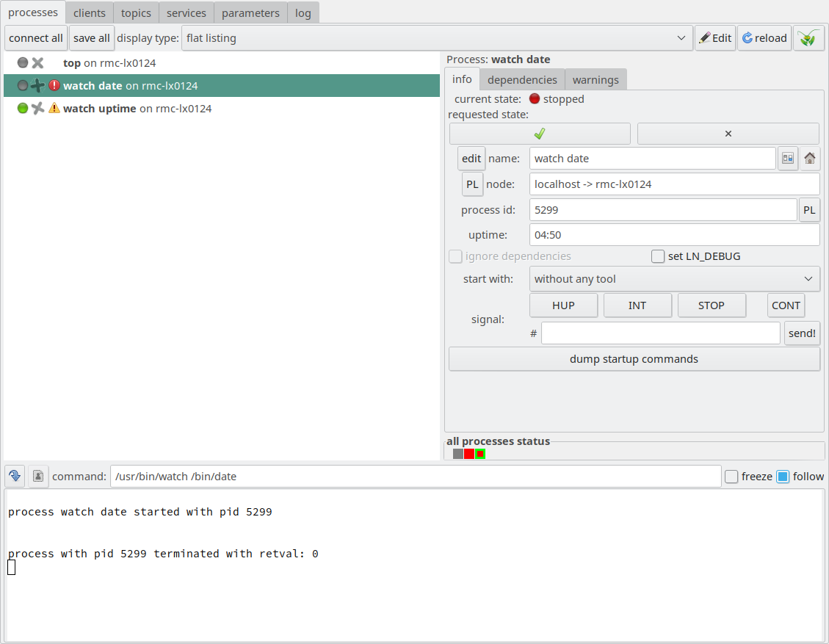This screenshot has height=644, width=829.
Task: Enable the freeze checkbox
Action: click(731, 477)
